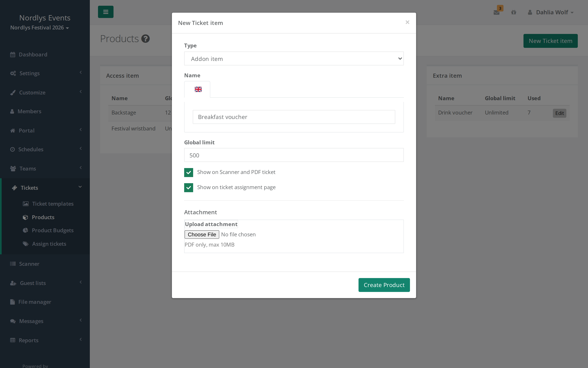
Task: Expand the Teams sidebar menu
Action: pos(45,168)
